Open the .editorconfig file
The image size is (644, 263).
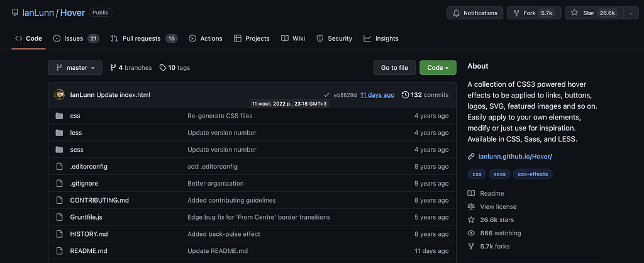pyautogui.click(x=89, y=167)
